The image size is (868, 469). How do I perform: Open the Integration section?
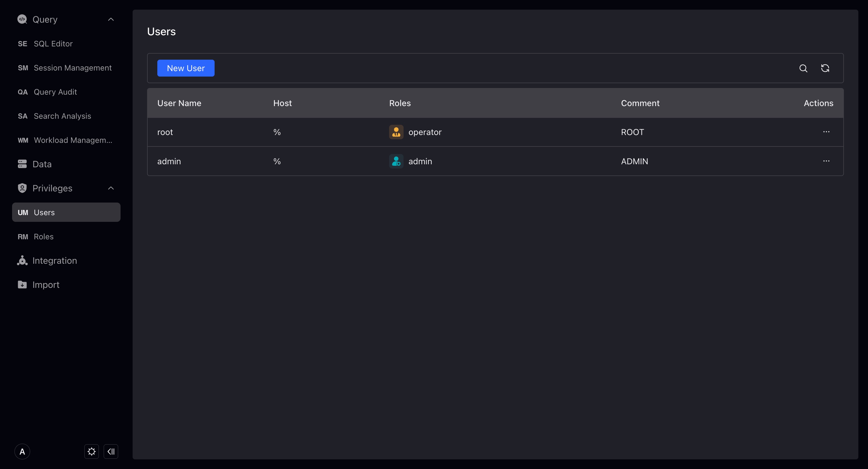(55, 260)
